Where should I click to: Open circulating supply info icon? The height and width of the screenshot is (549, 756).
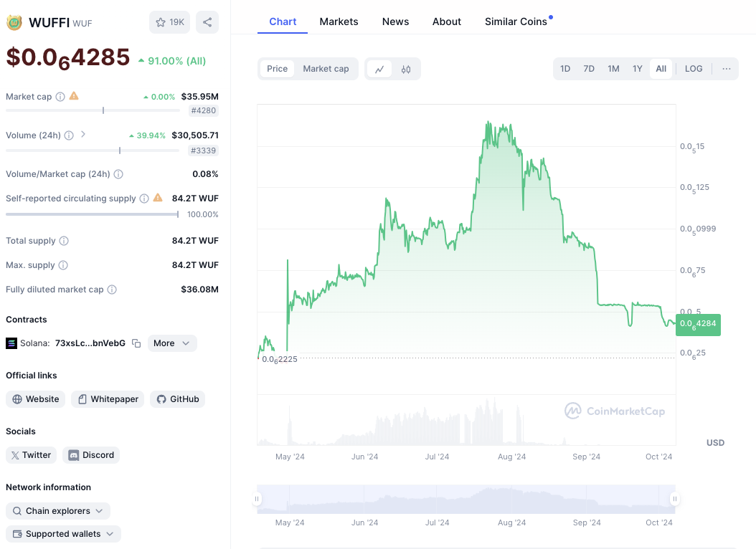click(x=144, y=199)
